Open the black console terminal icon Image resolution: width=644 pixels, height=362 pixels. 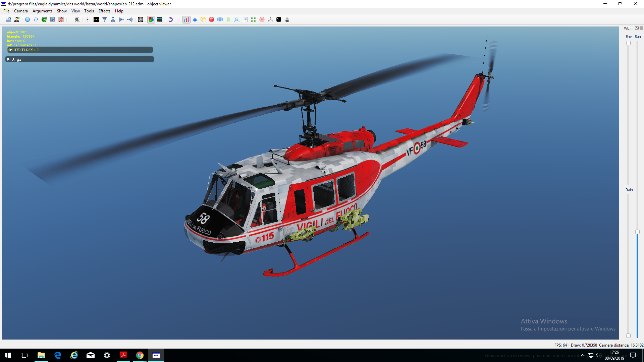point(279,19)
